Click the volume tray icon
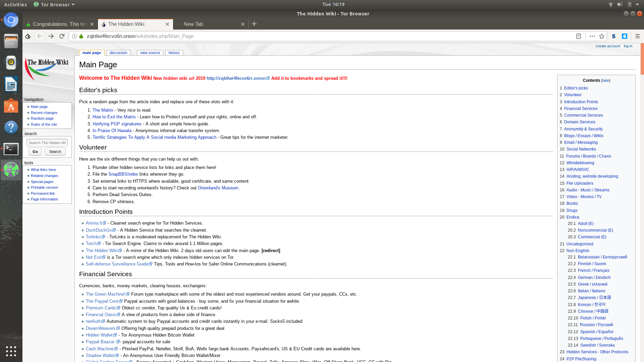 click(x=620, y=4)
